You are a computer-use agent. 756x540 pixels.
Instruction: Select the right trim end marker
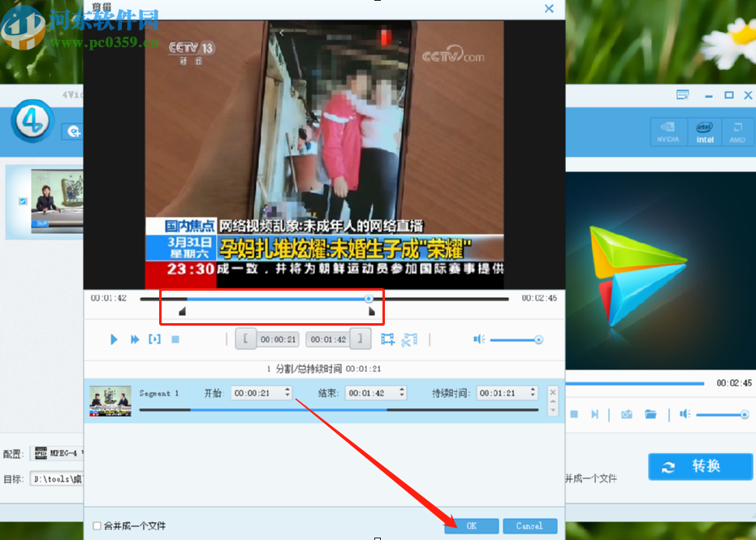click(x=372, y=312)
